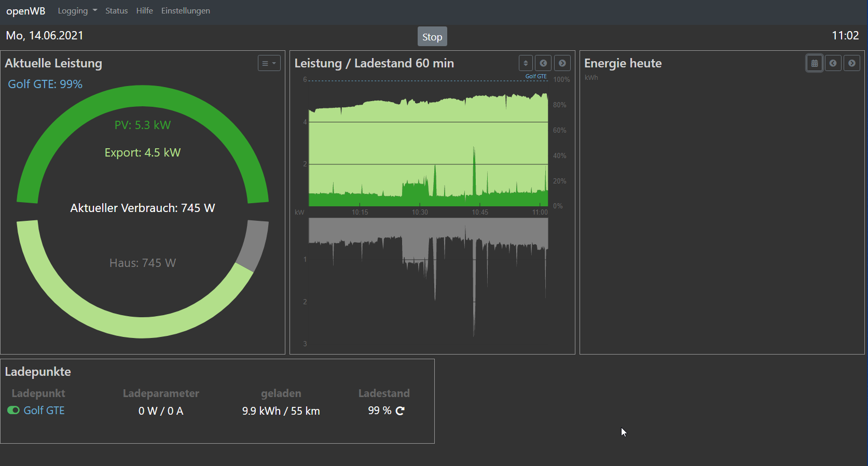Show previous day in Energie heute
The image size is (868, 466).
pyautogui.click(x=833, y=63)
